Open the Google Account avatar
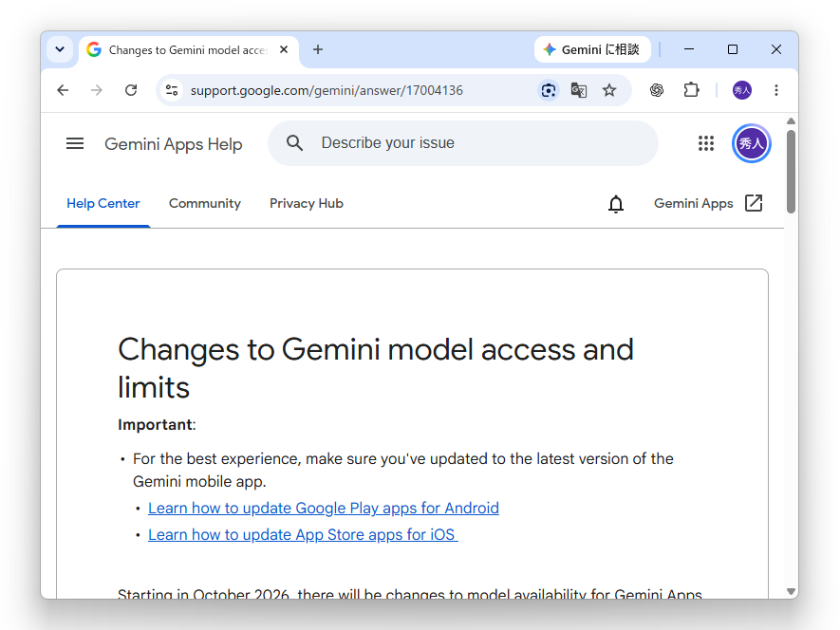840x630 pixels. pyautogui.click(x=752, y=143)
